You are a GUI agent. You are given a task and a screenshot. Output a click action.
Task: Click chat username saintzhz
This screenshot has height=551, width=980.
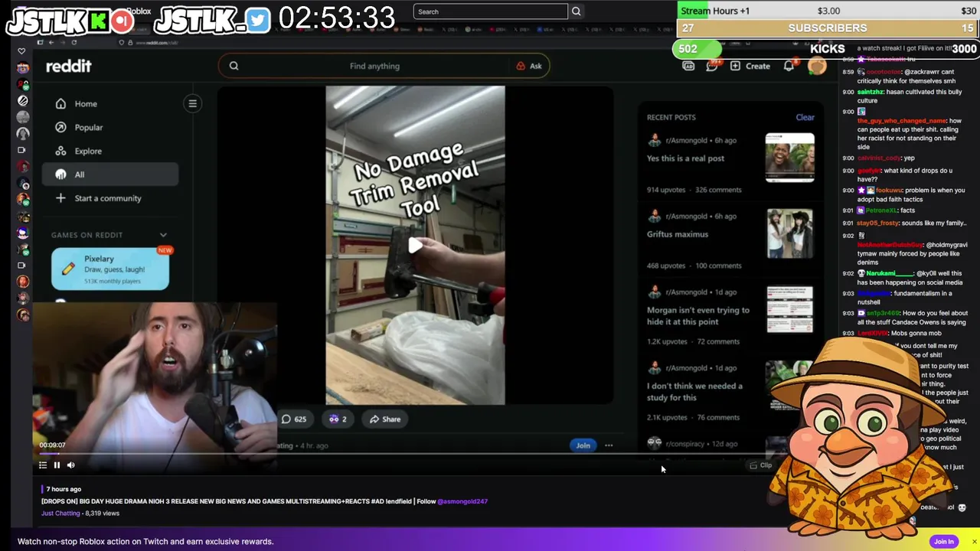click(x=871, y=92)
